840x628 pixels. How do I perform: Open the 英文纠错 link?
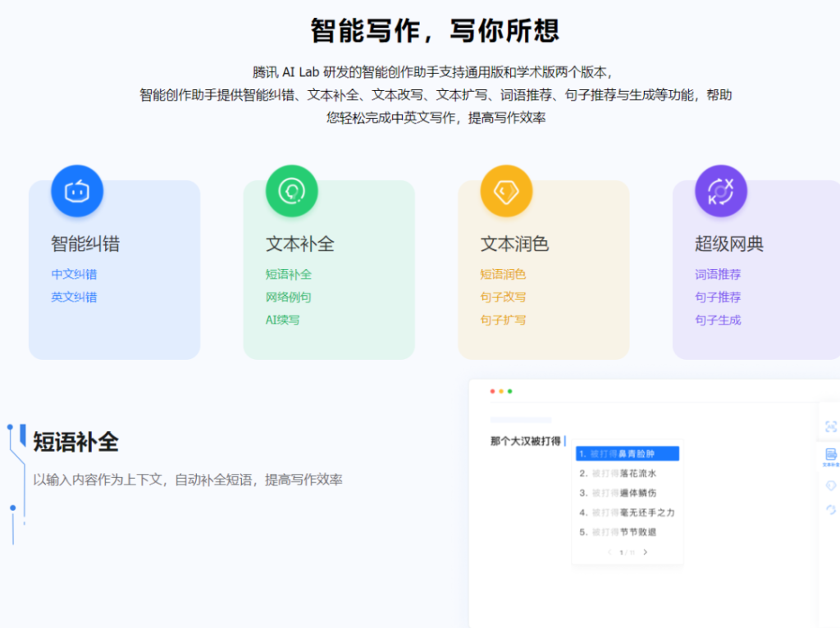tap(74, 298)
